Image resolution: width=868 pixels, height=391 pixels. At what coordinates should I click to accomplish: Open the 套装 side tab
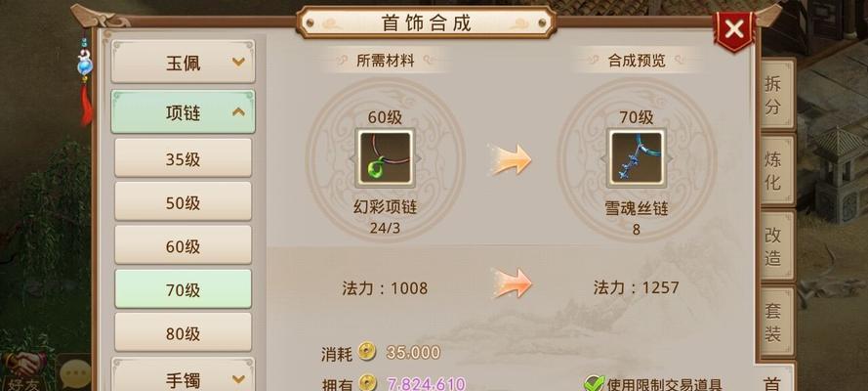(x=776, y=322)
